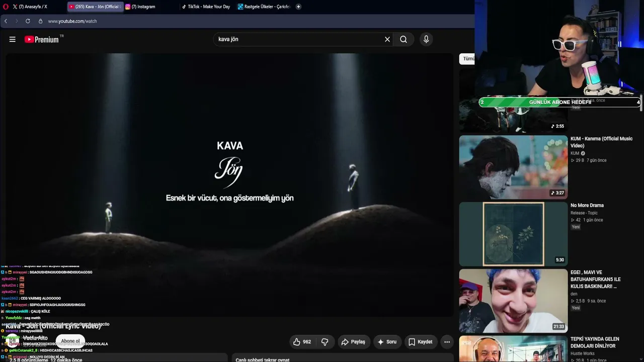Visit the KUM channel name link
The image size is (644, 362).
point(575,153)
